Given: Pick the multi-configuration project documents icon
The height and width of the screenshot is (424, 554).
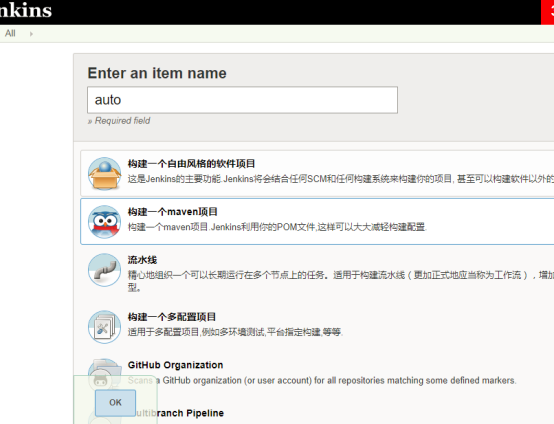Looking at the screenshot, I should [105, 327].
